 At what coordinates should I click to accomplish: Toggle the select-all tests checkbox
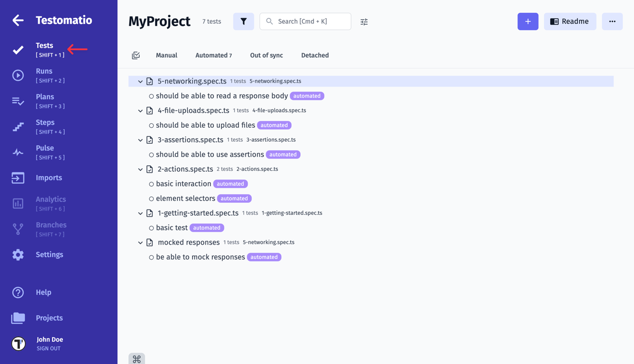(x=136, y=55)
